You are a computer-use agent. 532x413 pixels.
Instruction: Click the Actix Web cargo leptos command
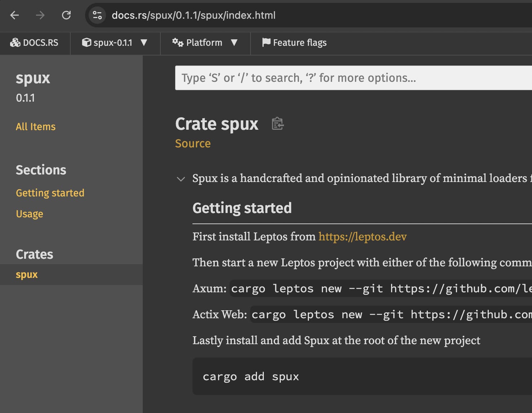point(391,314)
